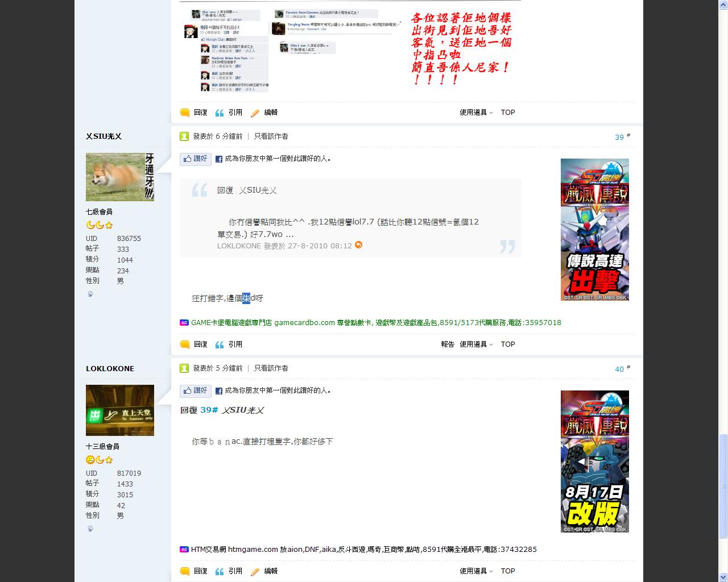Click 讚好 like button on post 40
This screenshot has width=728, height=582.
point(196,391)
